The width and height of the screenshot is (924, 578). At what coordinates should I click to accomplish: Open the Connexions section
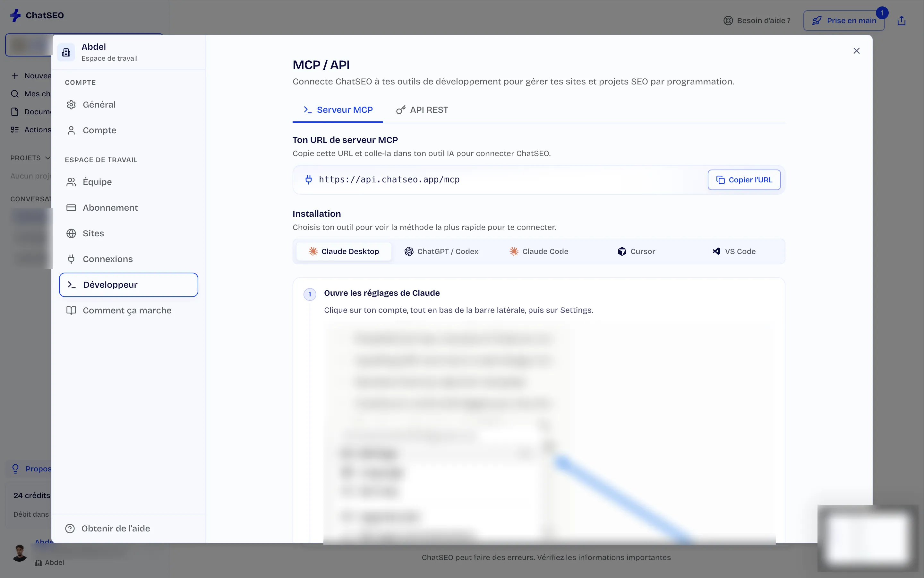coord(129,259)
